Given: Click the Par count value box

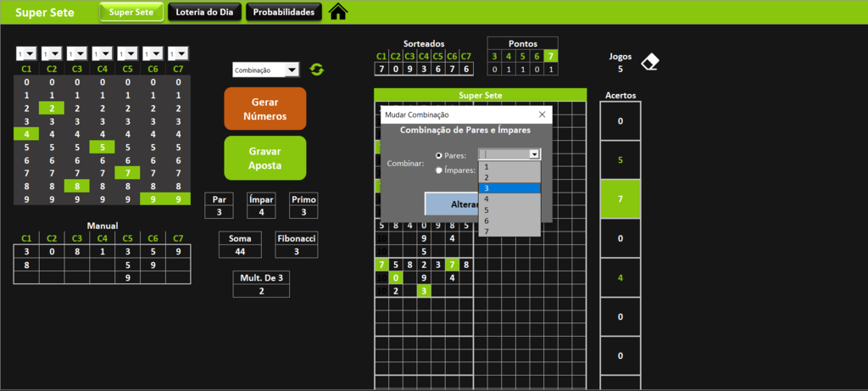Looking at the screenshot, I should click(x=220, y=211).
